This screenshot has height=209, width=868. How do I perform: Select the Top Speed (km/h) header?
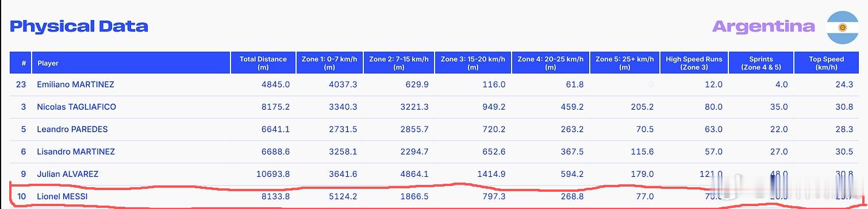click(827, 63)
